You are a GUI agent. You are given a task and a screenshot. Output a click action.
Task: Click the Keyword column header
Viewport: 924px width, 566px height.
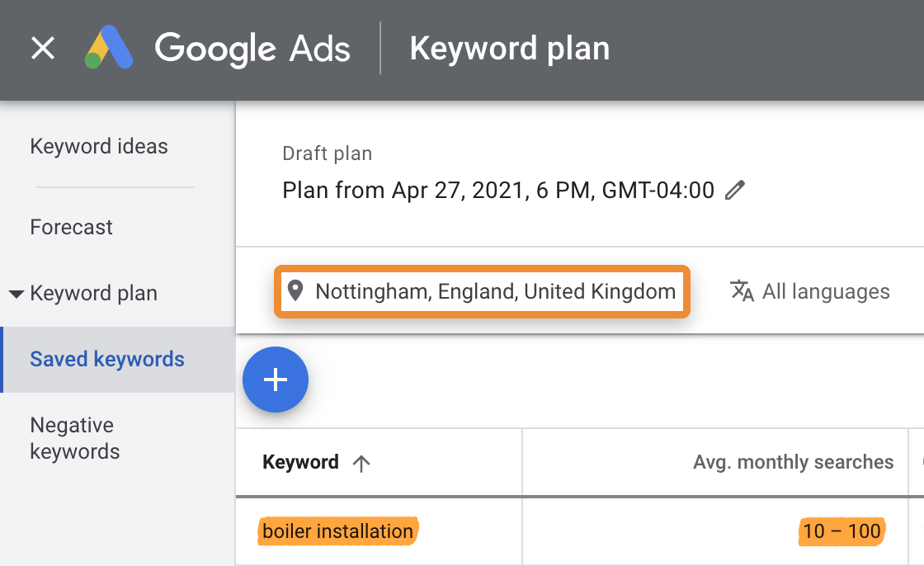pyautogui.click(x=300, y=463)
